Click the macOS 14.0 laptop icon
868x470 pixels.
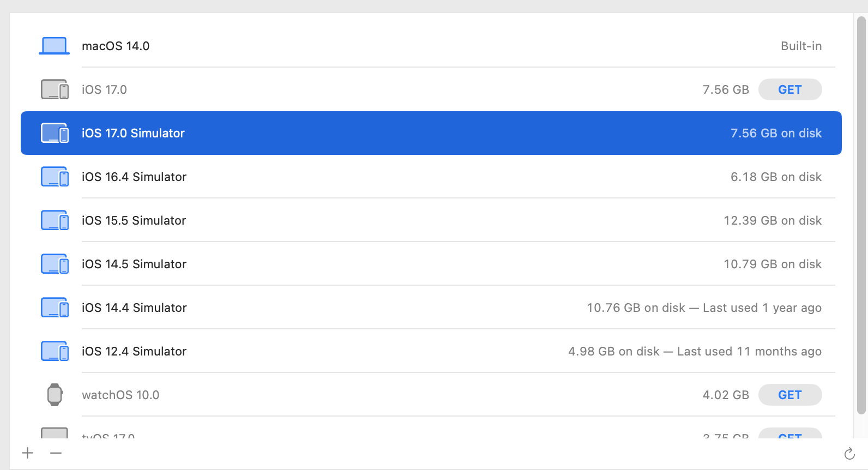pyautogui.click(x=55, y=46)
